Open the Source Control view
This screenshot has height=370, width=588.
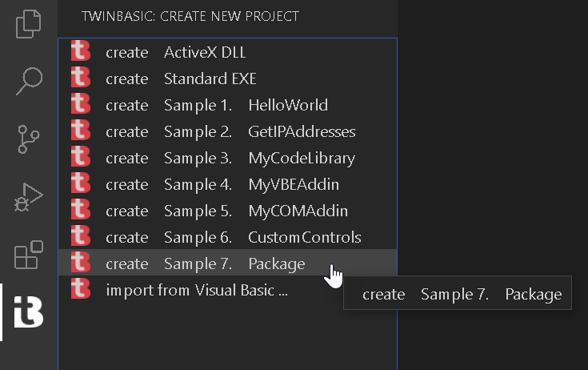[x=29, y=139]
